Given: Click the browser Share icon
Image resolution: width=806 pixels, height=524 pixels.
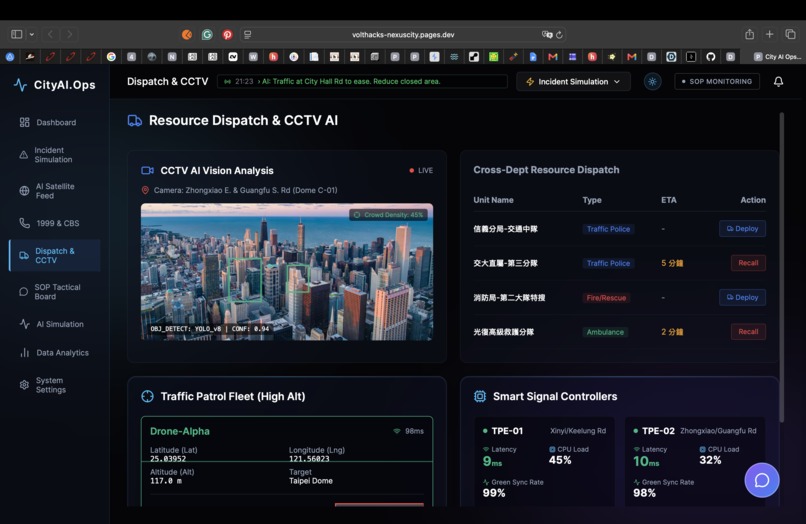Looking at the screenshot, I should 749,34.
